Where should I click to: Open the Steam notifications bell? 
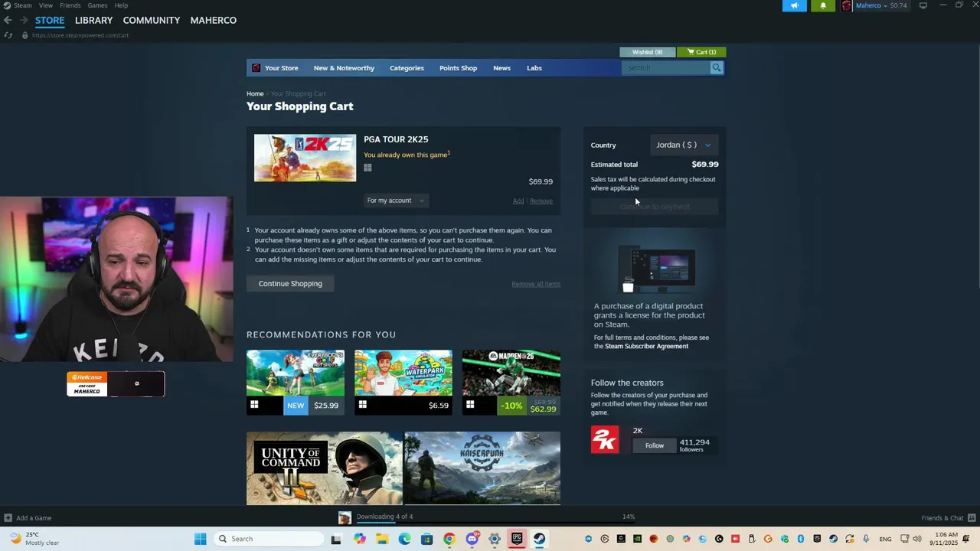coord(823,6)
